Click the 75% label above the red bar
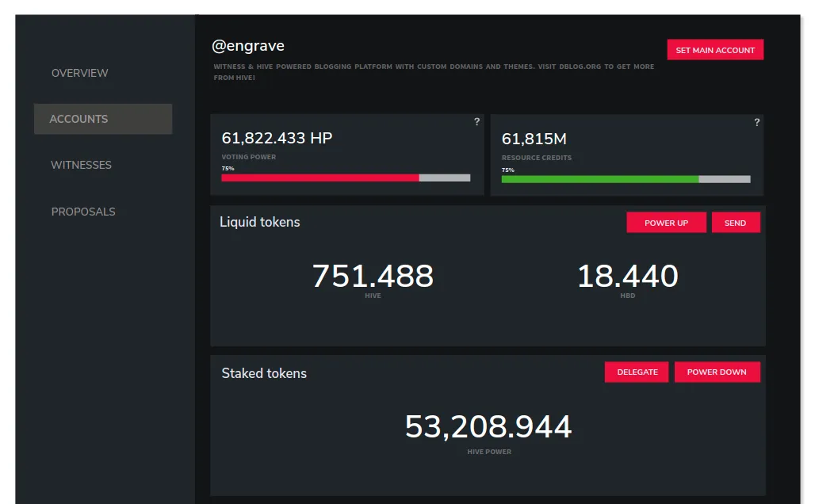Image resolution: width=815 pixels, height=504 pixels. pos(228,168)
